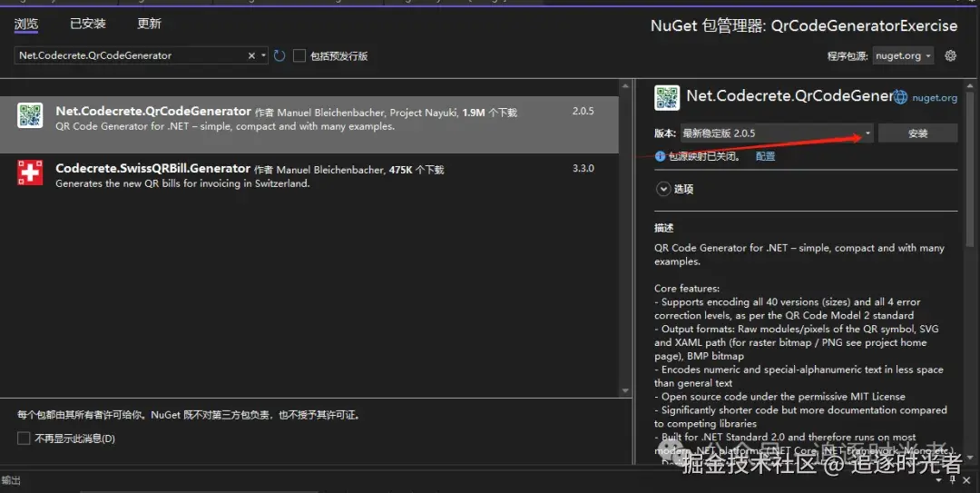Click the globe icon beside nuget.org

tap(900, 97)
